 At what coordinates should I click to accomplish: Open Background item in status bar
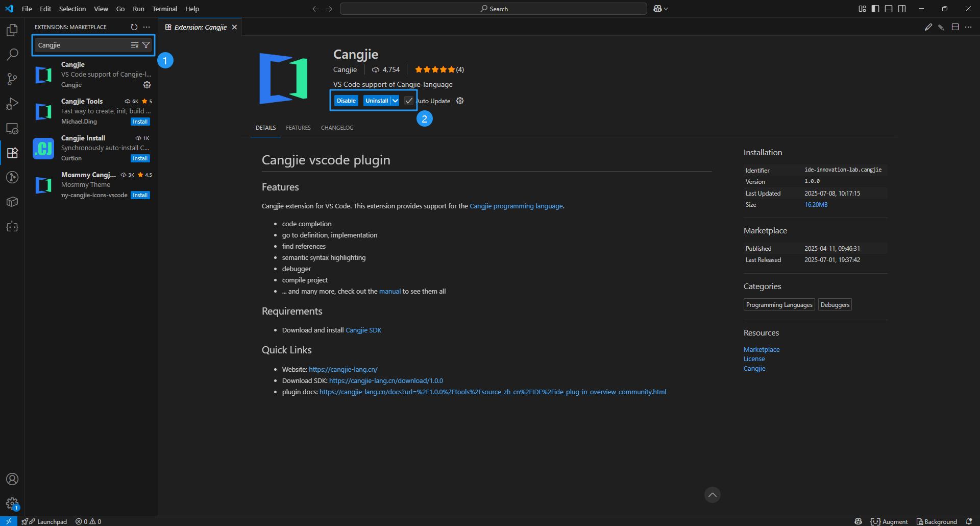(x=937, y=521)
